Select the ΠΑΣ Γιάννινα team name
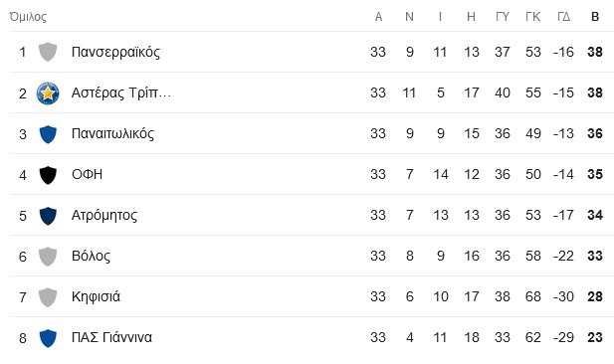 (x=111, y=337)
